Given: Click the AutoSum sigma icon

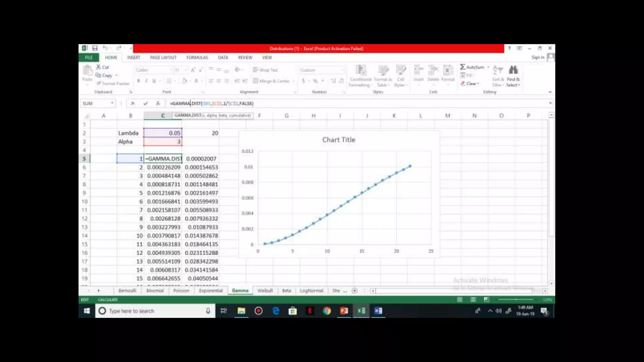Looking at the screenshot, I should pyautogui.click(x=463, y=67).
